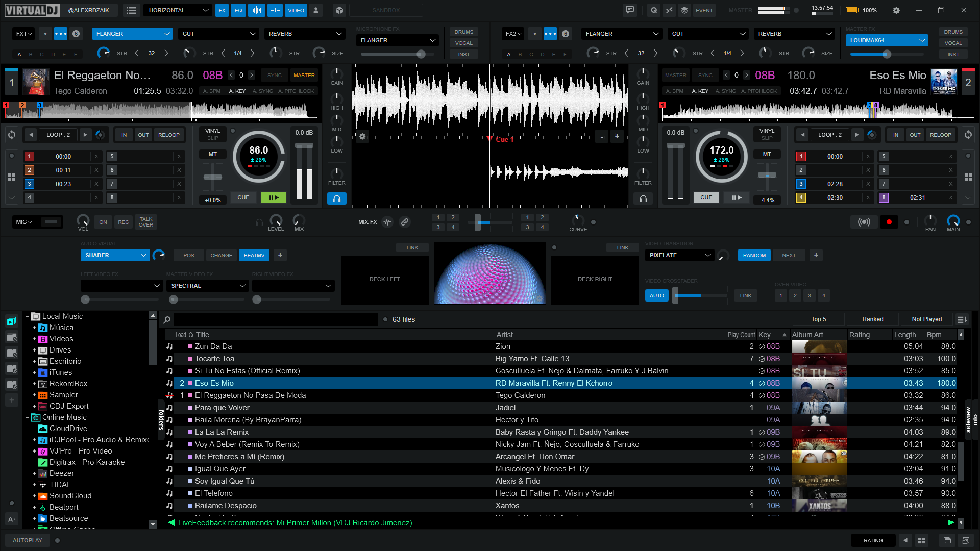Open the HORIZONTAL layout dropdown
Viewport: 980px width, 551px height.
(178, 10)
